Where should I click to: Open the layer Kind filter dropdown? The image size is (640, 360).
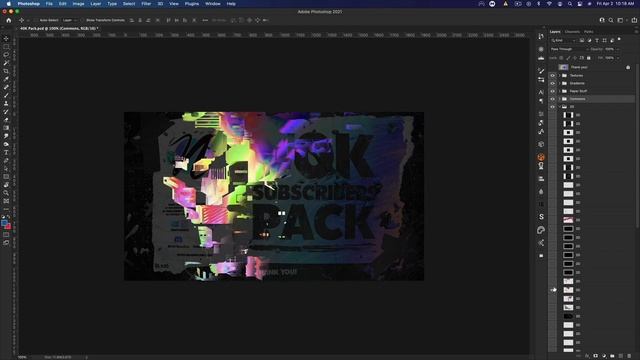click(x=563, y=40)
